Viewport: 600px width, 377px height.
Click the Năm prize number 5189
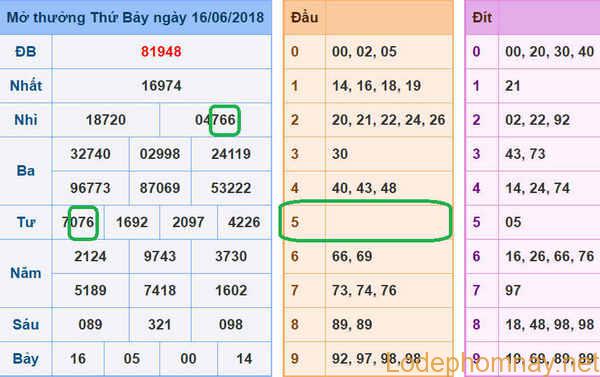[91, 290]
